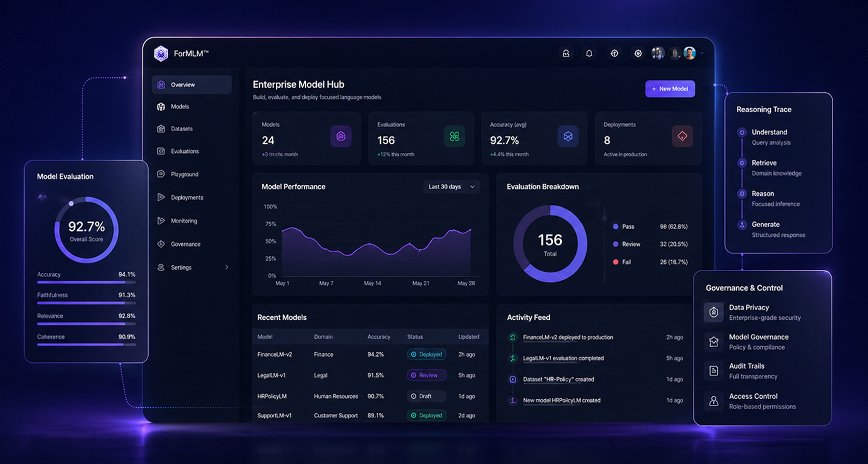Click the Deployed status badge for FinanceLM-v2
The height and width of the screenshot is (464, 868).
[x=426, y=354]
